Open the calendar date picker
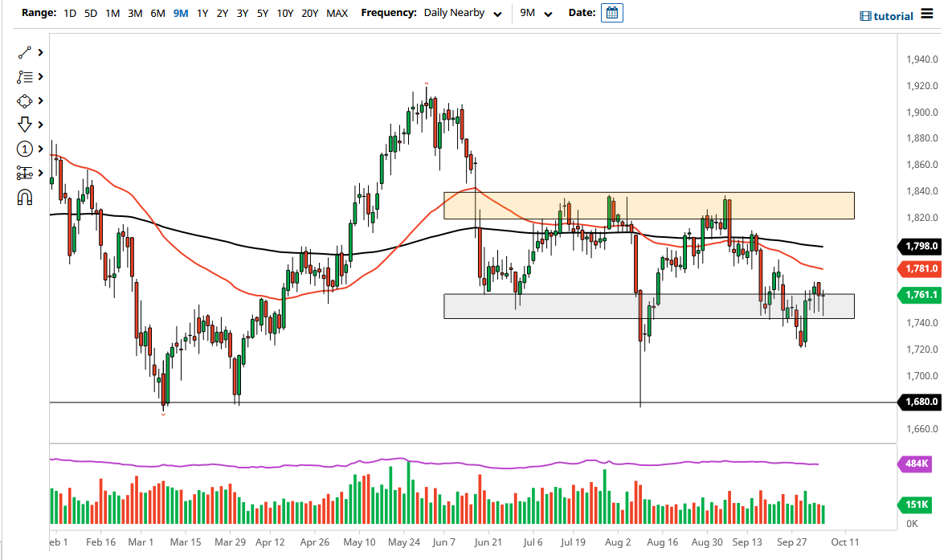 pyautogui.click(x=612, y=13)
